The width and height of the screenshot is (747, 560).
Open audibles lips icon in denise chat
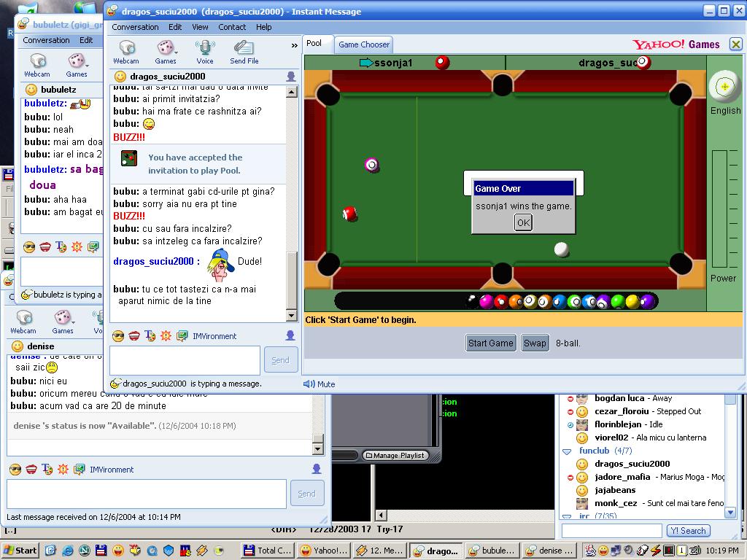tap(31, 470)
